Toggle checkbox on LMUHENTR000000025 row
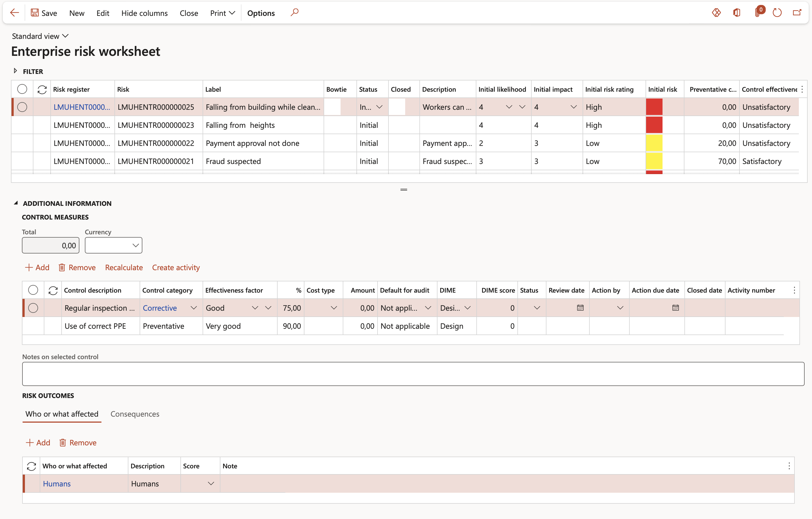Screen dimensions: 812x519 coord(22,107)
